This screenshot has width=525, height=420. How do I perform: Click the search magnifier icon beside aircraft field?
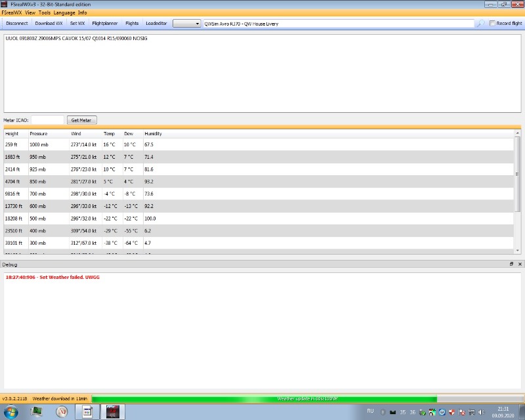click(x=481, y=23)
